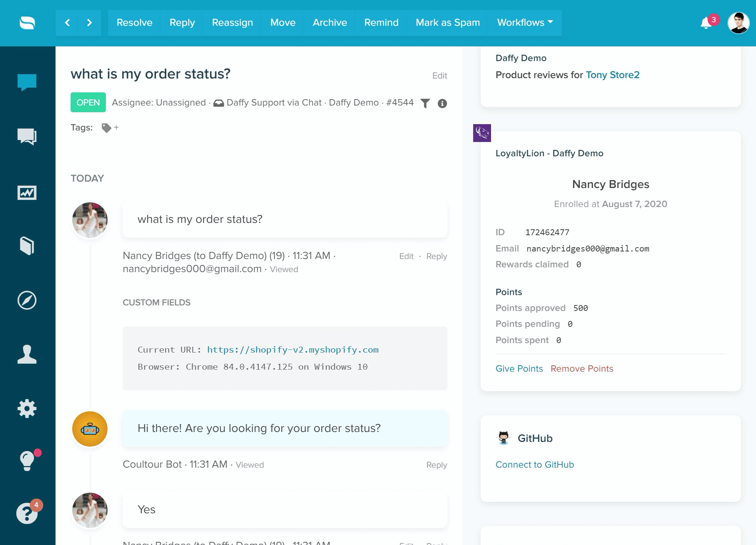Viewport: 756px width, 545px height.
Task: Click the filter funnel icon by ticket number
Action: coord(425,103)
